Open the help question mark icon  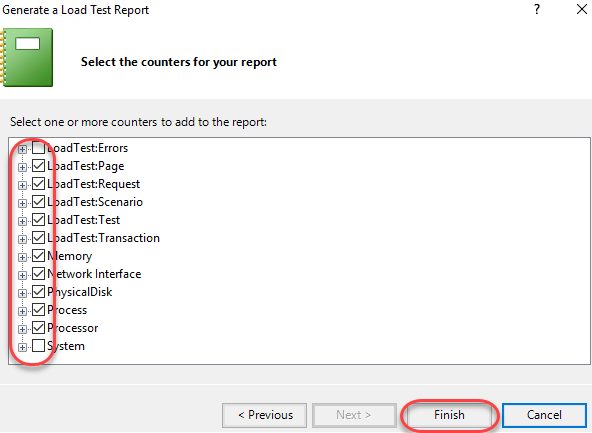(537, 9)
